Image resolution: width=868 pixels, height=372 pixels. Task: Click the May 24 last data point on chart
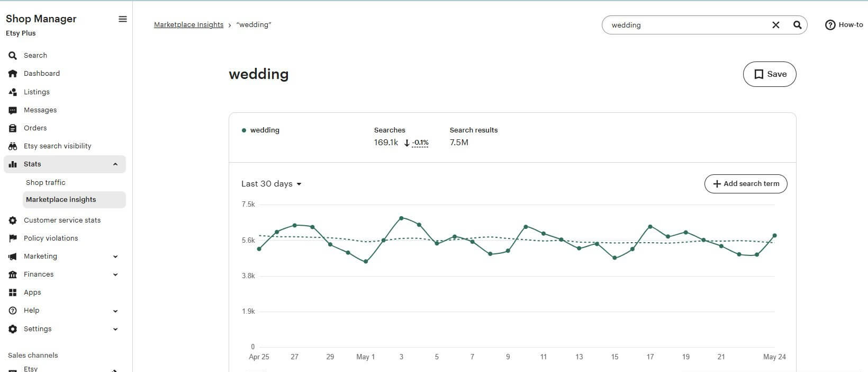pyautogui.click(x=775, y=236)
